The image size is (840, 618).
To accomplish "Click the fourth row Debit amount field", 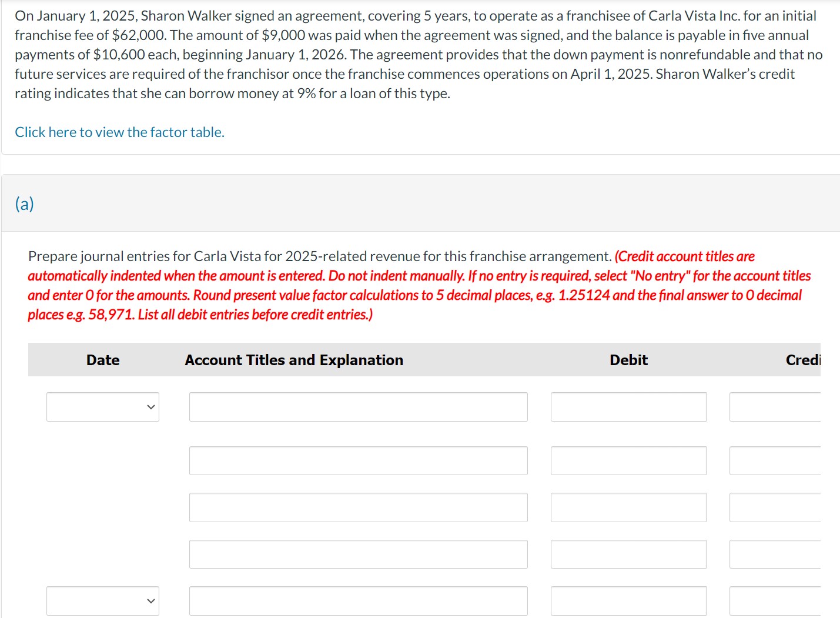I will pyautogui.click(x=628, y=554).
